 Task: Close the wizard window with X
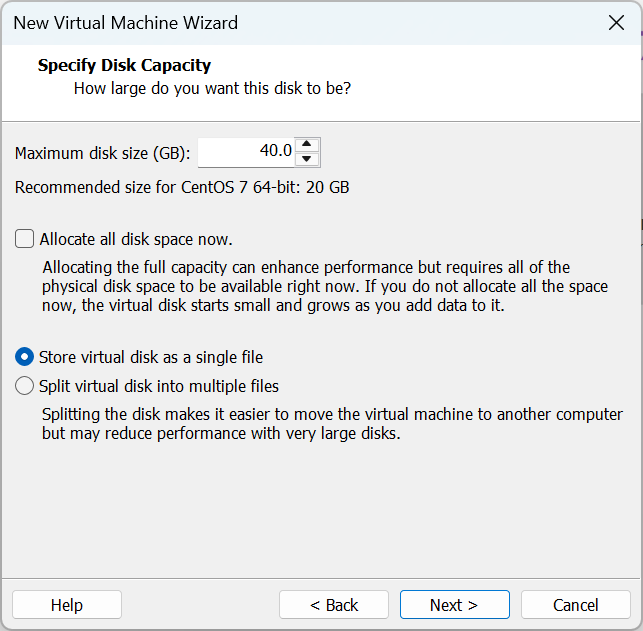pos(617,22)
